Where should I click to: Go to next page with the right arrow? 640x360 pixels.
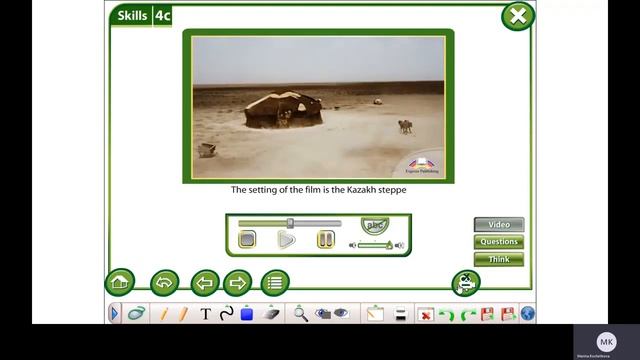237,282
